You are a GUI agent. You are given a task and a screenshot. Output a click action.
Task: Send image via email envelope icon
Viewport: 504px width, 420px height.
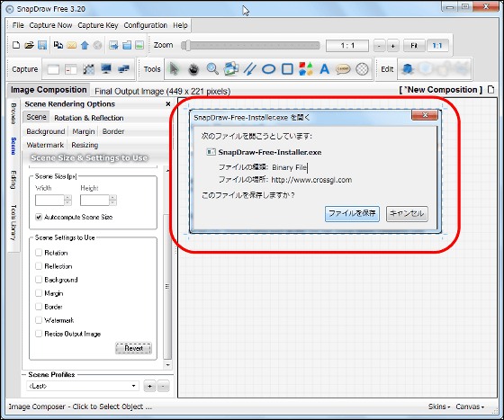pos(71,45)
